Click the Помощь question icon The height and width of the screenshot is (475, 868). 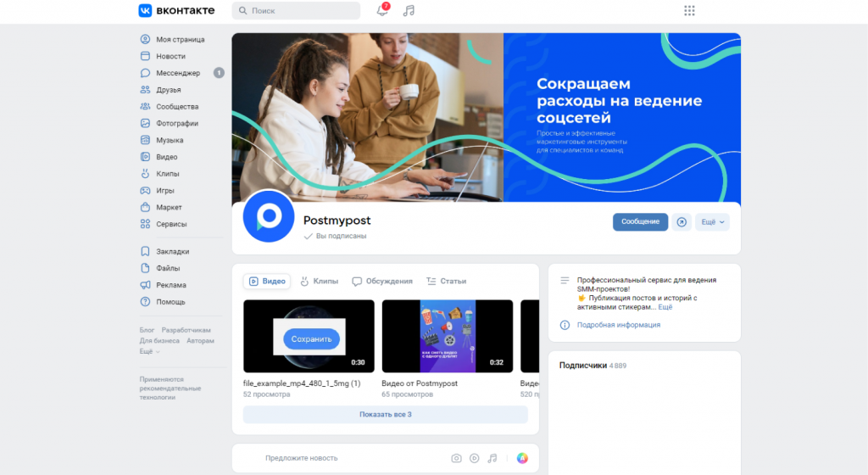click(x=145, y=302)
